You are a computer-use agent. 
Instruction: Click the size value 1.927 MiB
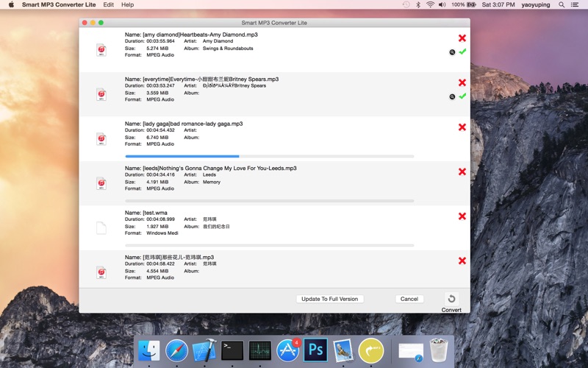157,227
